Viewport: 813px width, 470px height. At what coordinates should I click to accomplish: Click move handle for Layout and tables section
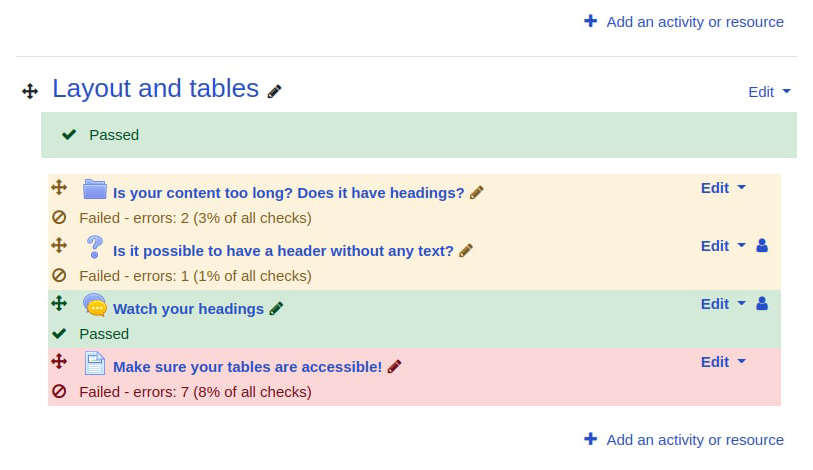pyautogui.click(x=30, y=91)
